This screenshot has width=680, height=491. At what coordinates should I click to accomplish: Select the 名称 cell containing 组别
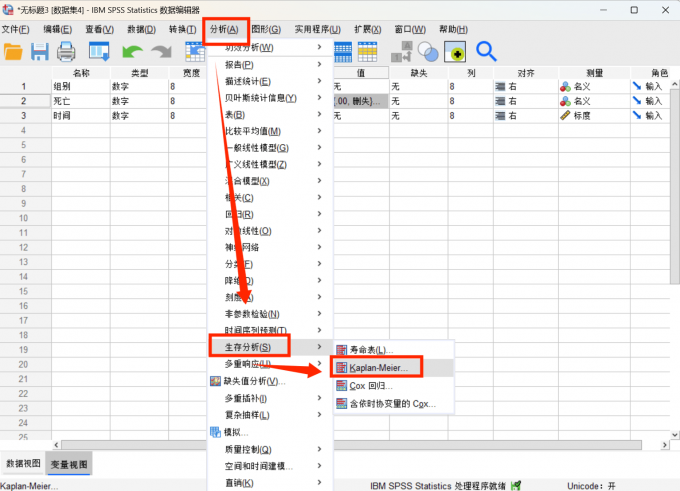(81, 87)
